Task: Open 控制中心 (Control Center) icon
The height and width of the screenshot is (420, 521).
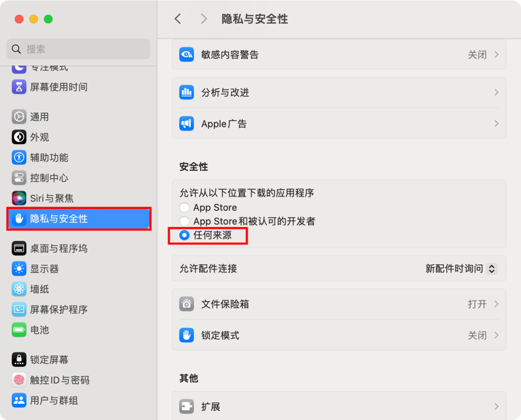Action: (19, 178)
